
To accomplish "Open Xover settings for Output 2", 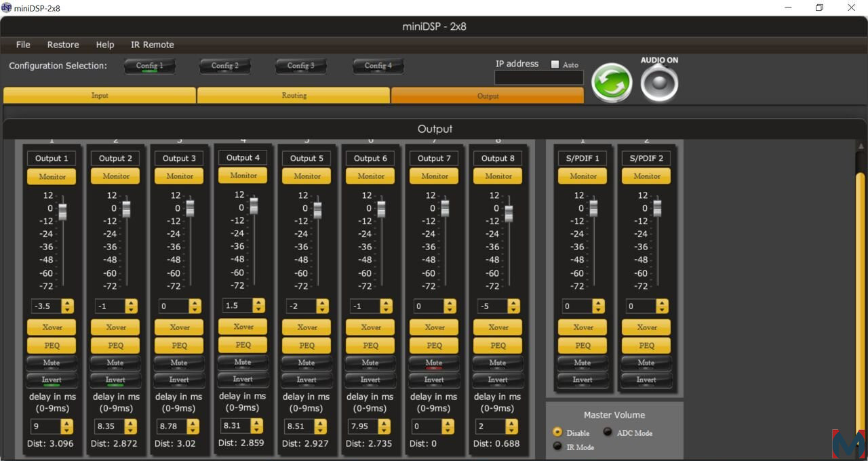I will [x=116, y=327].
